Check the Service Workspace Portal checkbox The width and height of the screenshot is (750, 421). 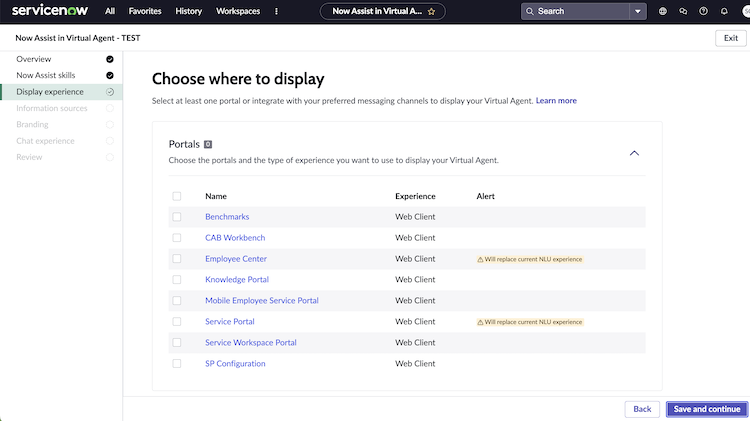(x=177, y=343)
